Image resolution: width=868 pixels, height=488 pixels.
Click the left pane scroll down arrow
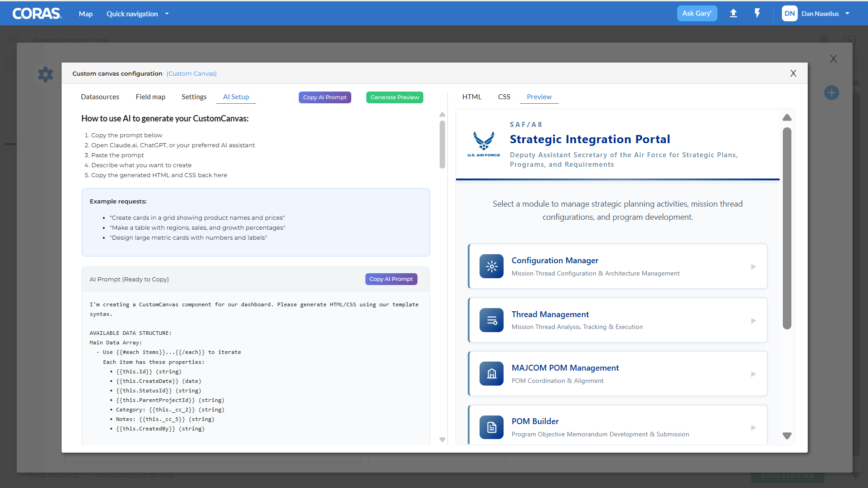click(x=442, y=440)
